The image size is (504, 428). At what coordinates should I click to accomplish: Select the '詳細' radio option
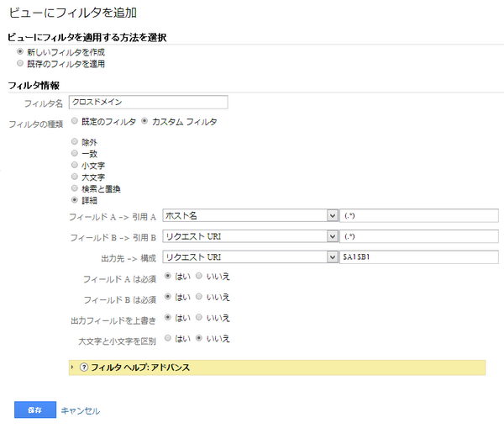coord(75,200)
